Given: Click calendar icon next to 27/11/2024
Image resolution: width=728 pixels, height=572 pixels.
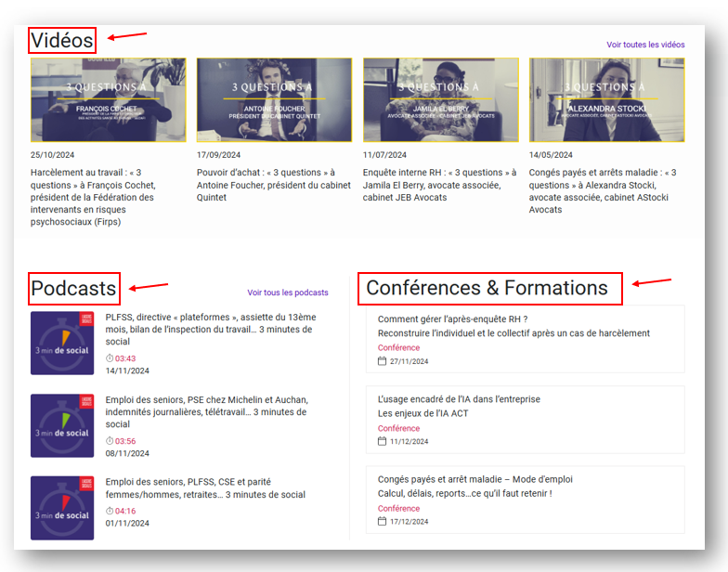Looking at the screenshot, I should (x=383, y=360).
